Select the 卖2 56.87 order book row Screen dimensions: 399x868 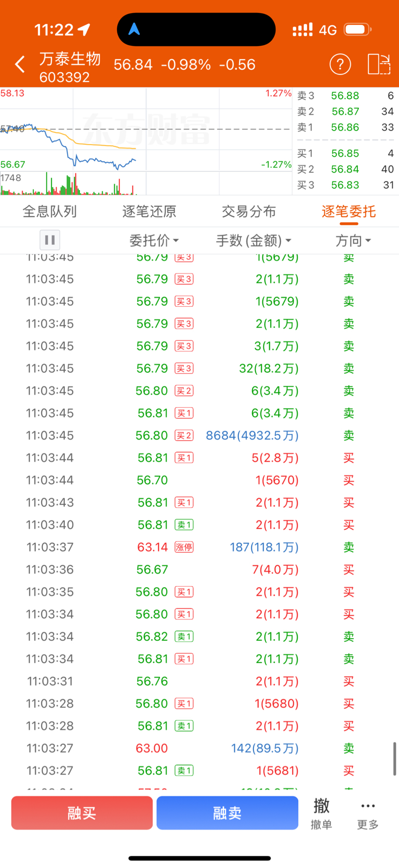point(345,111)
